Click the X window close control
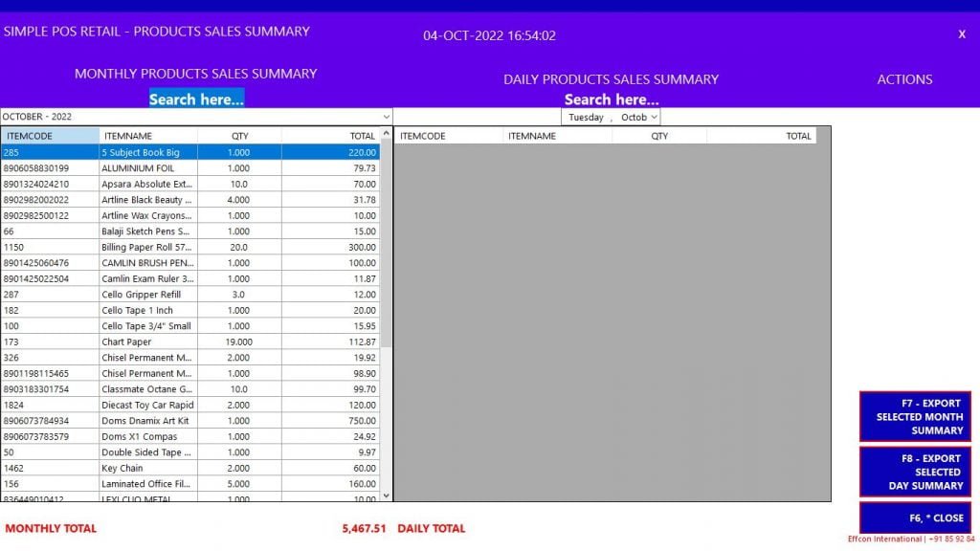This screenshot has width=980, height=551. click(962, 33)
